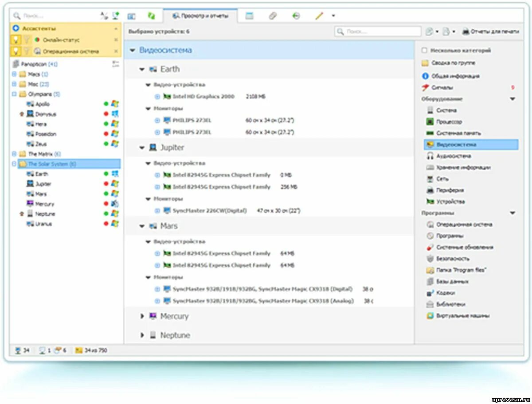
Task: Click the blue plus icon next to Ассистенты
Action: tap(16, 28)
